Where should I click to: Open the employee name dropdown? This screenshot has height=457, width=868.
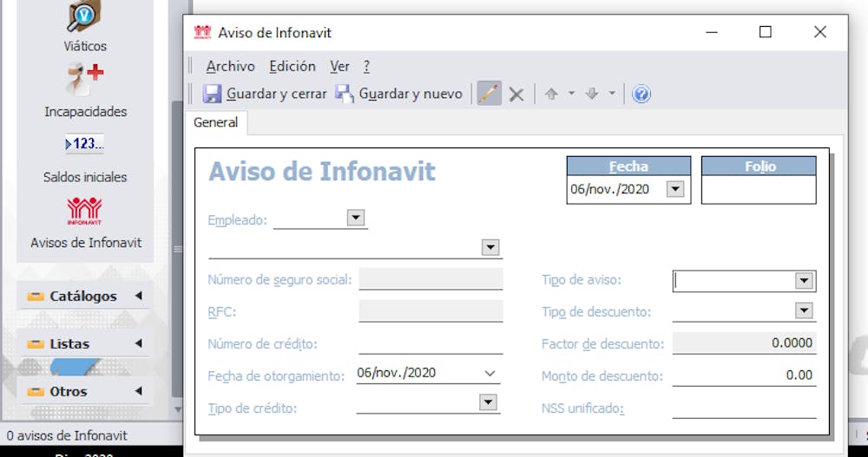(490, 247)
